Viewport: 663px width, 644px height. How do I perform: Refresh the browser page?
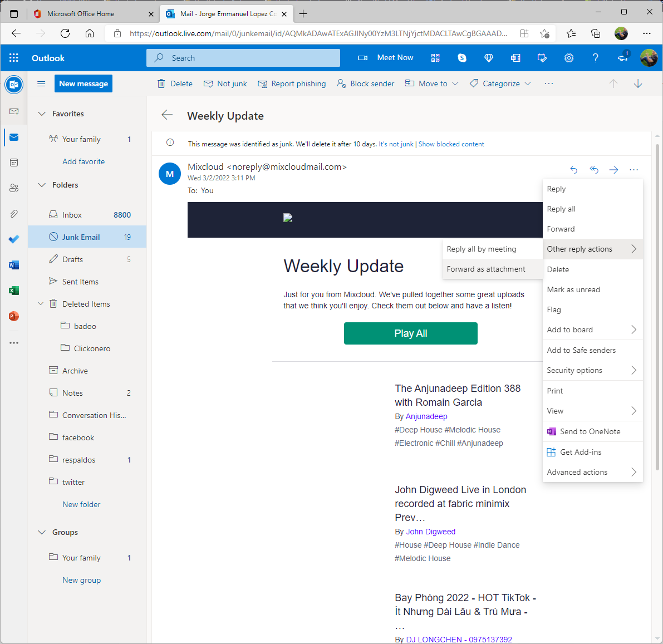click(x=65, y=33)
